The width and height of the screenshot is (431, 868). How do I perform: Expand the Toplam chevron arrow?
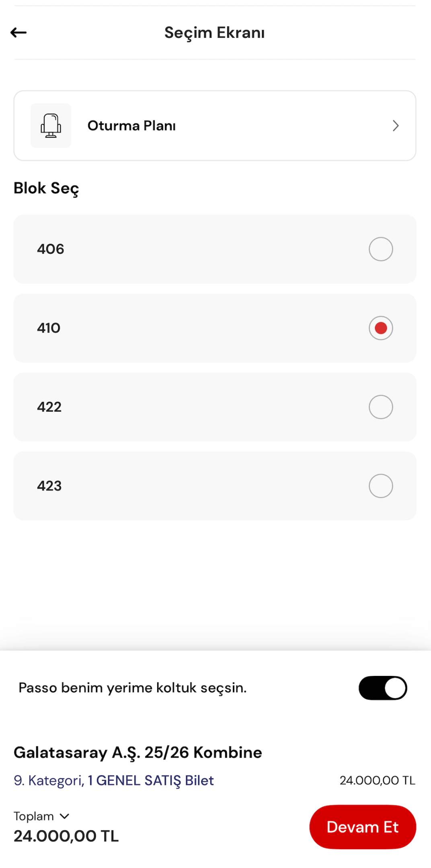click(64, 816)
